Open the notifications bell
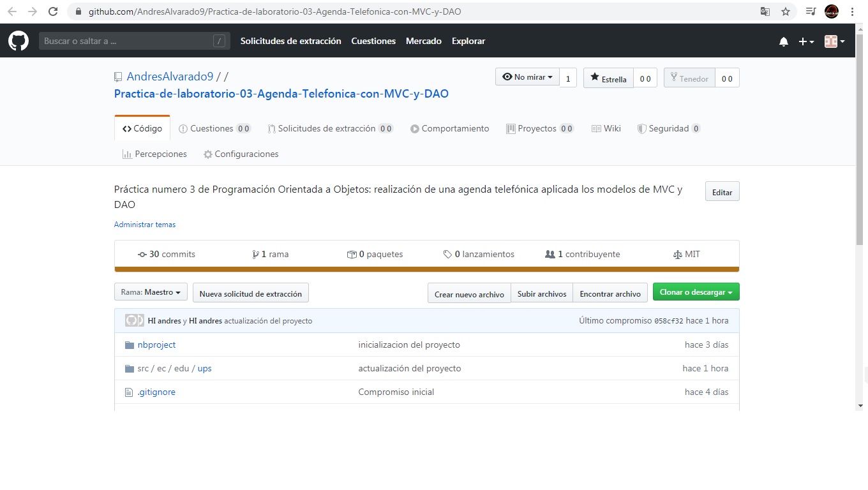Screen dimensions: 868x490 (x=784, y=41)
